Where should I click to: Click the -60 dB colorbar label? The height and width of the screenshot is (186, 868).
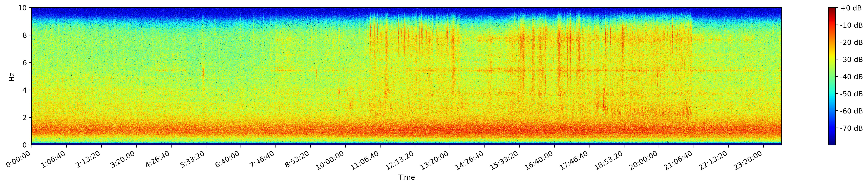[x=852, y=111]
